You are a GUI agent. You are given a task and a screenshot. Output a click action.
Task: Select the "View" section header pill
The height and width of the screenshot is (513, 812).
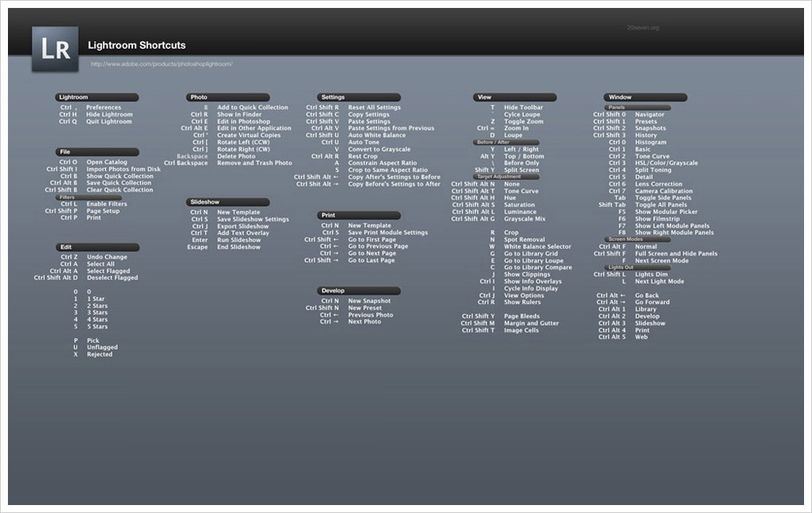click(x=515, y=97)
